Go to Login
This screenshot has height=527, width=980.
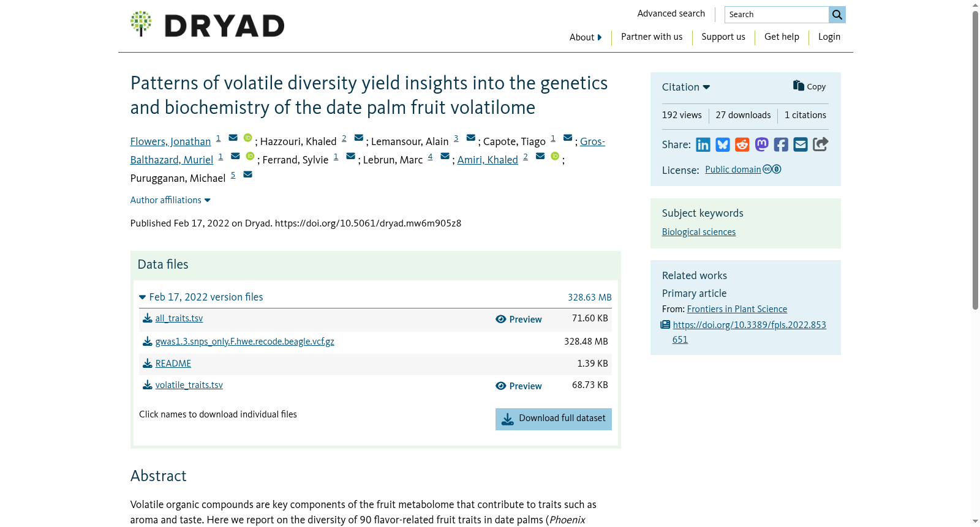tap(829, 37)
